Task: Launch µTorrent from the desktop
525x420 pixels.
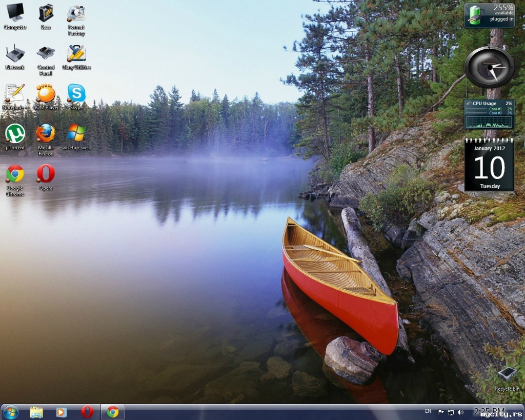Action: point(15,136)
